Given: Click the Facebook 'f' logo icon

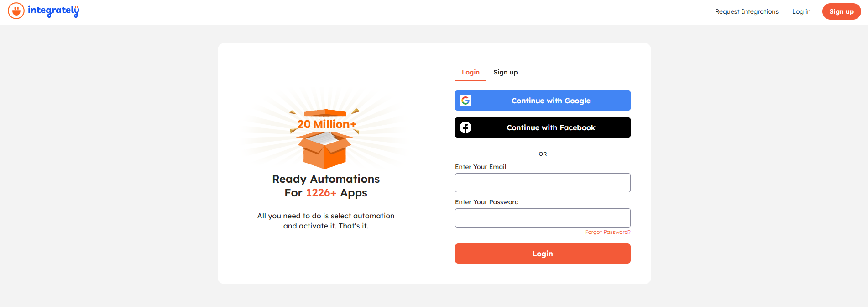Looking at the screenshot, I should point(465,127).
